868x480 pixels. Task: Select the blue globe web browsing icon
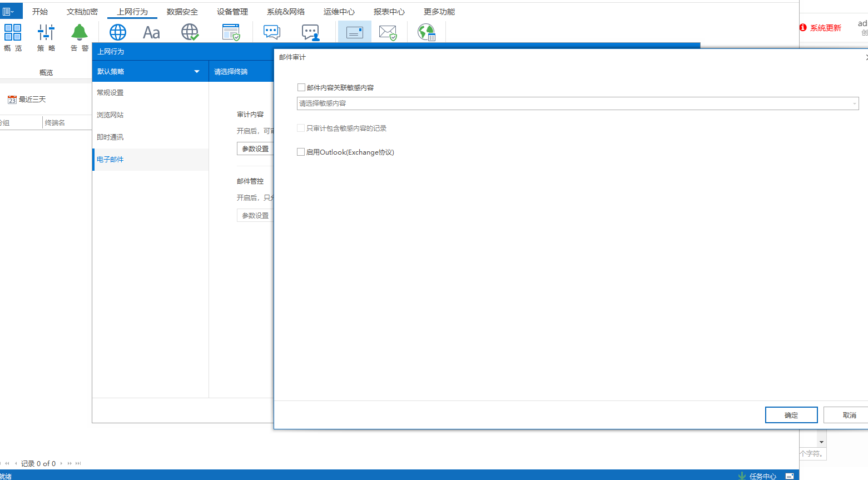pyautogui.click(x=118, y=32)
